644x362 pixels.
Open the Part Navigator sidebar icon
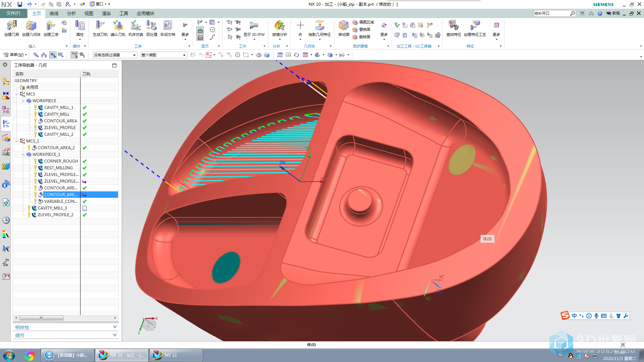[x=6, y=110]
